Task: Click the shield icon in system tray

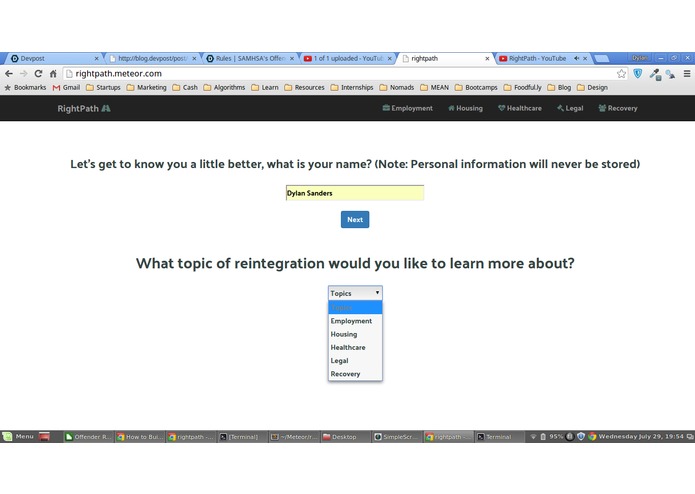Action: point(581,436)
